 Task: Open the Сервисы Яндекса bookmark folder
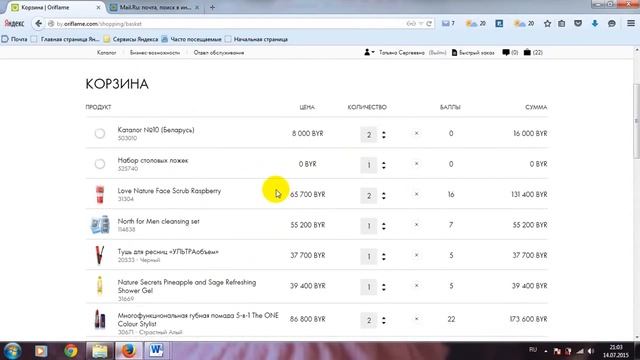pos(131,39)
